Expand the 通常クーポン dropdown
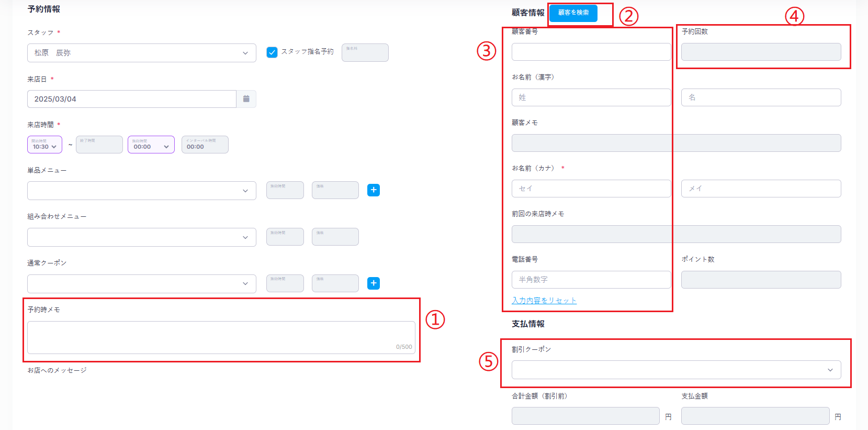This screenshot has width=868, height=430. click(141, 284)
